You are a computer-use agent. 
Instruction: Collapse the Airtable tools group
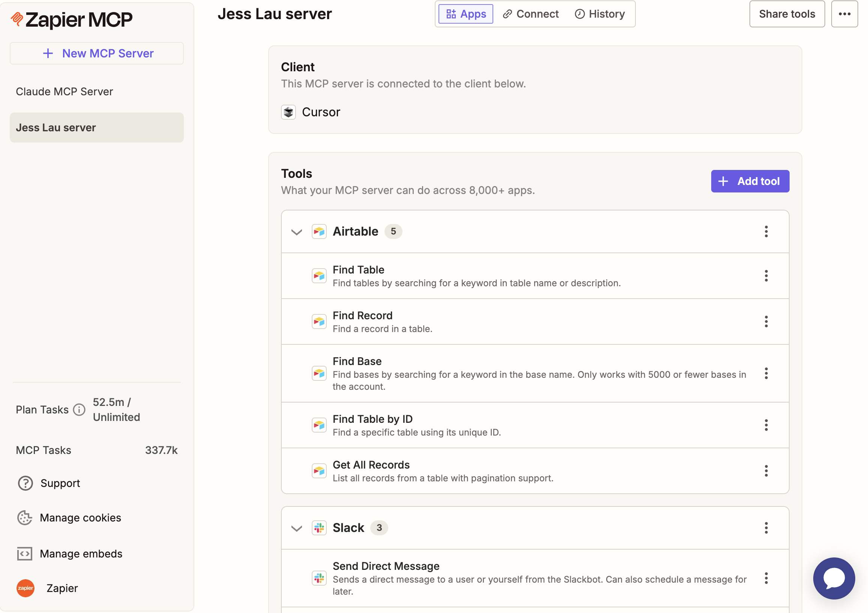point(297,232)
